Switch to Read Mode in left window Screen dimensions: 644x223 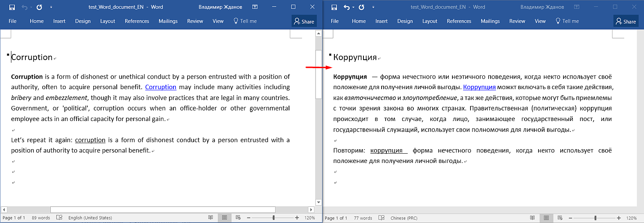[211, 218]
